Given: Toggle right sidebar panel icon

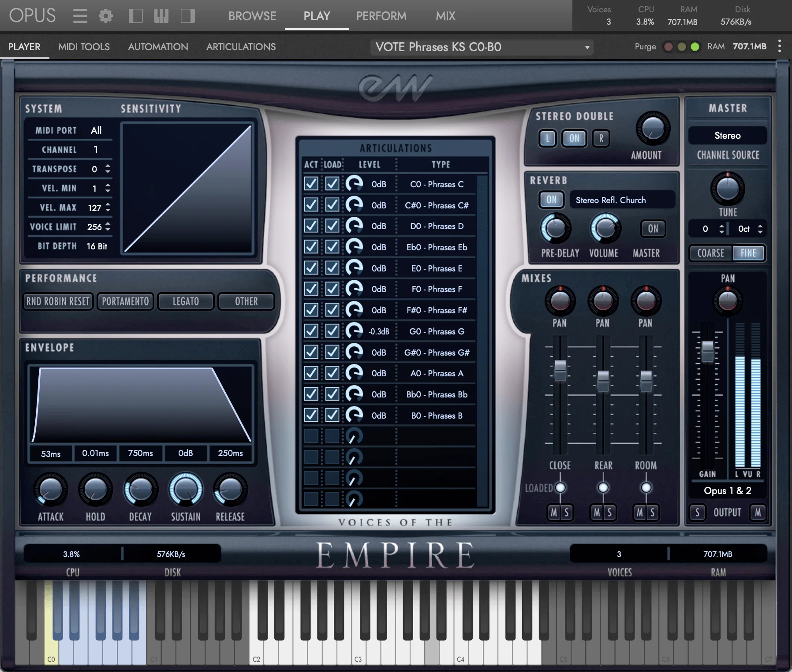Looking at the screenshot, I should click(x=188, y=16).
